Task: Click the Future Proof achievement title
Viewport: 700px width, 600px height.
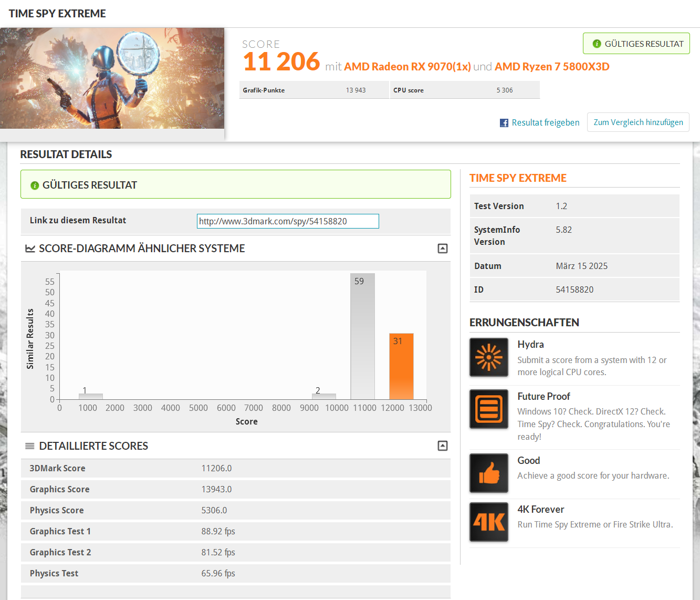Action: coord(544,396)
